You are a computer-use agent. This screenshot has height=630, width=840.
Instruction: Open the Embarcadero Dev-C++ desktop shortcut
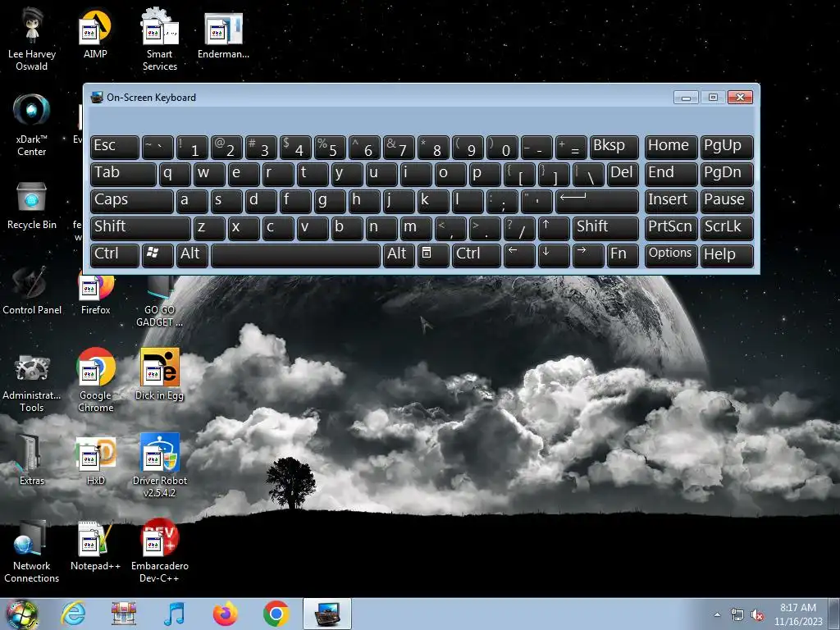pyautogui.click(x=160, y=550)
